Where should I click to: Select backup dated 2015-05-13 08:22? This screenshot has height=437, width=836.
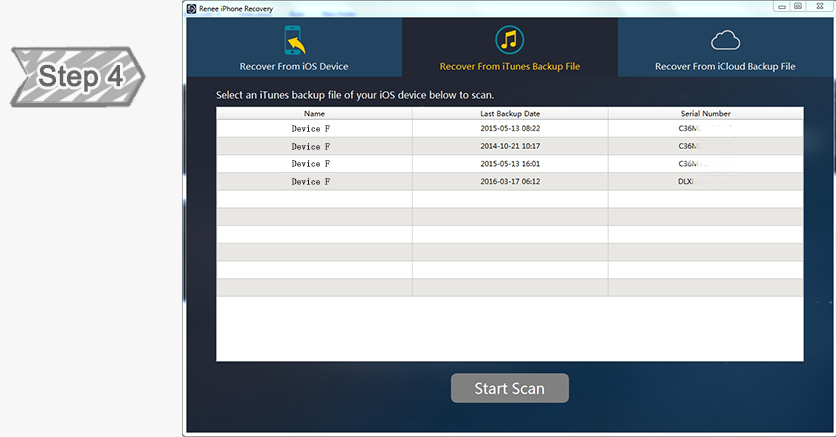click(x=509, y=129)
